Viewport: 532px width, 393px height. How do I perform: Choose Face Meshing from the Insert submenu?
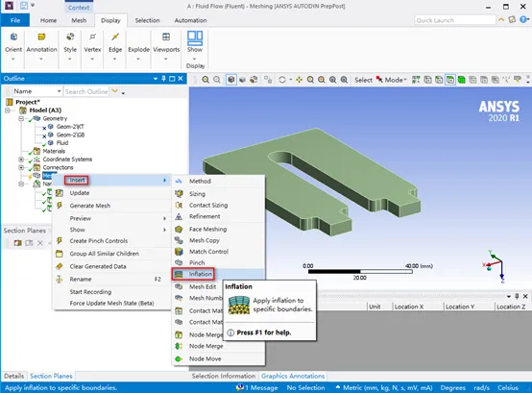pyautogui.click(x=219, y=229)
